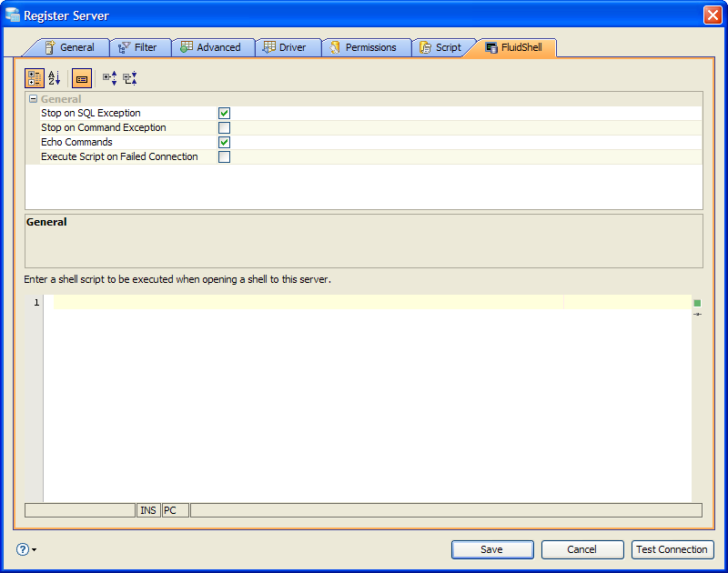Save the server registration
This screenshot has width=728, height=573.
(x=492, y=549)
